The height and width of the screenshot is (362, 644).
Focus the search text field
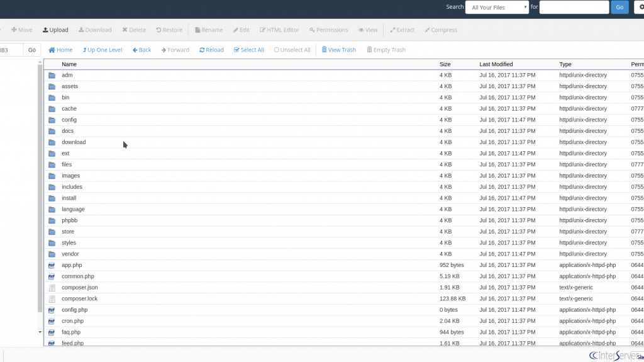574,7
